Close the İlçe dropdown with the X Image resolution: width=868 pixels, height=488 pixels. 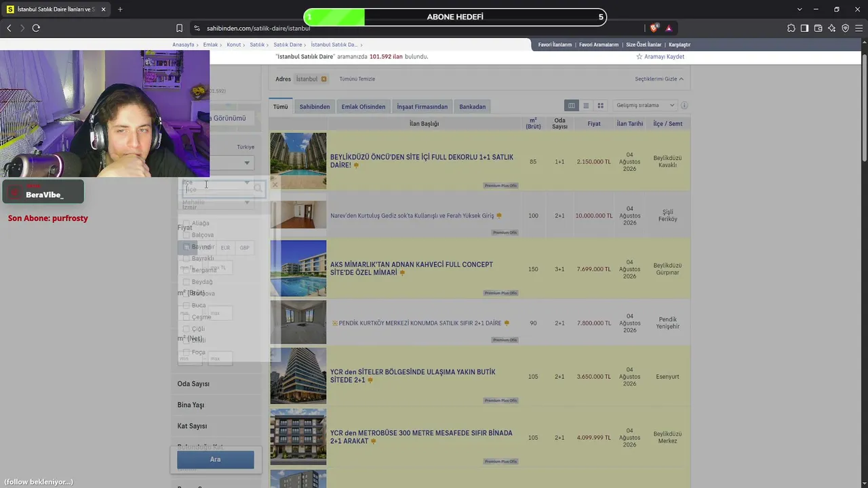275,184
